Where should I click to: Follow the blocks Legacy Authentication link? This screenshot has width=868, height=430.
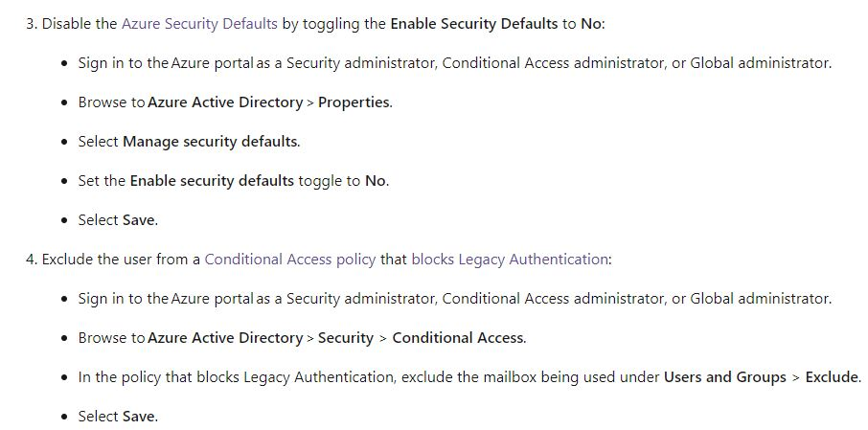[x=510, y=259]
